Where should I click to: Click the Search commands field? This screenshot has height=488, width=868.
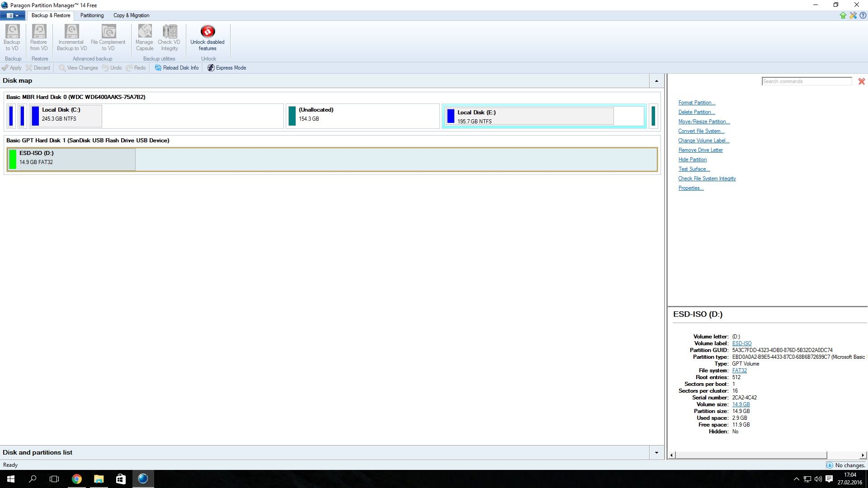click(806, 81)
